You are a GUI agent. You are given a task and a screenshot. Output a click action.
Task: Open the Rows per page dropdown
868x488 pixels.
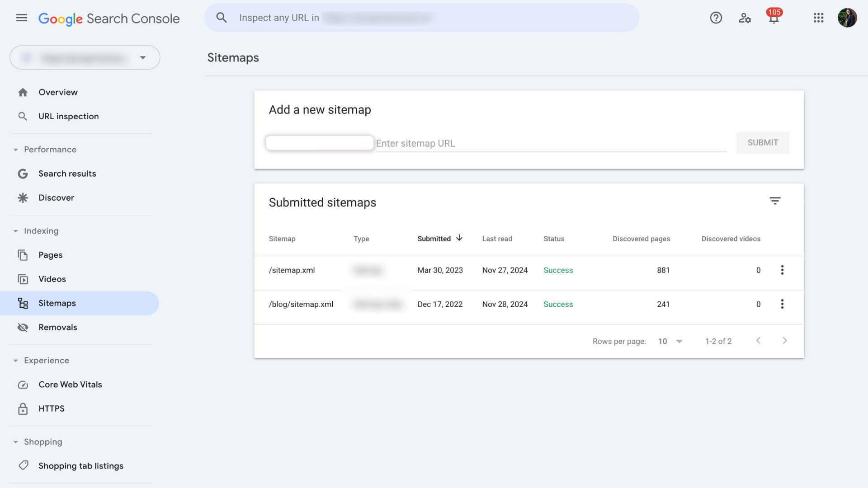coord(670,341)
